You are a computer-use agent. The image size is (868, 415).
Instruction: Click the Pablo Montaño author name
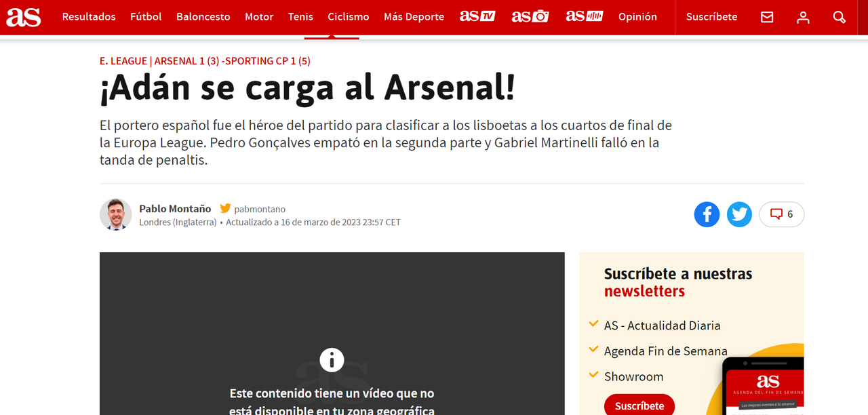pos(175,209)
